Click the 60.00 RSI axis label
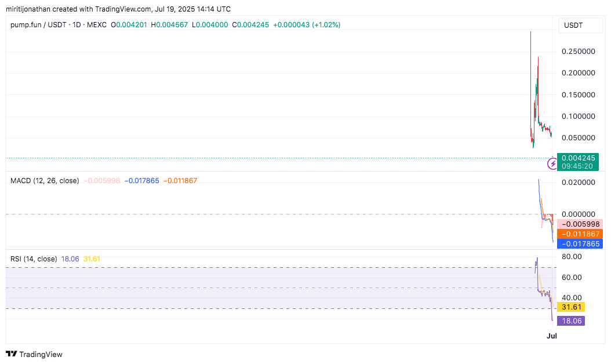The image size is (611, 364). [x=572, y=278]
